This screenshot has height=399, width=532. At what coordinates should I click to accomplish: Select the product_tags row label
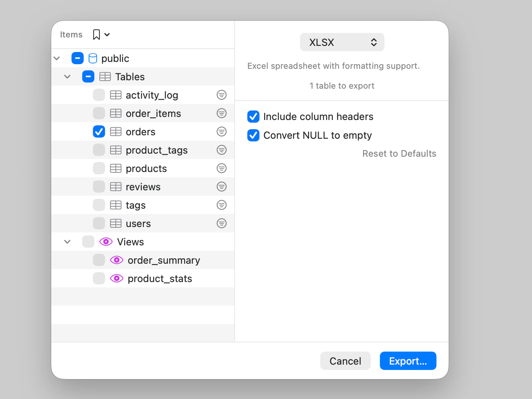click(157, 150)
